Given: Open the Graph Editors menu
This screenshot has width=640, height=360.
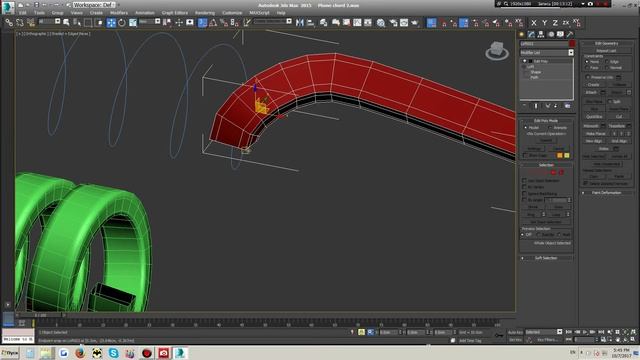Looking at the screenshot, I should pos(175,13).
